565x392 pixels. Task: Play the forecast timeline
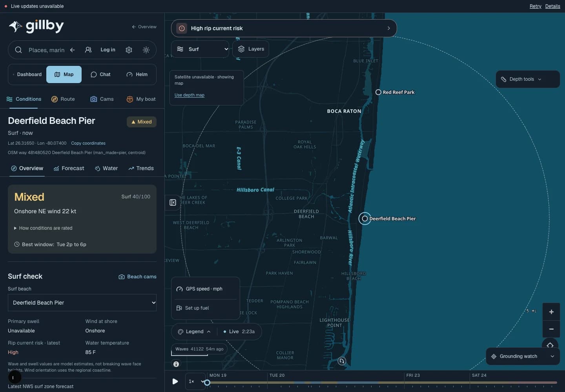175,381
